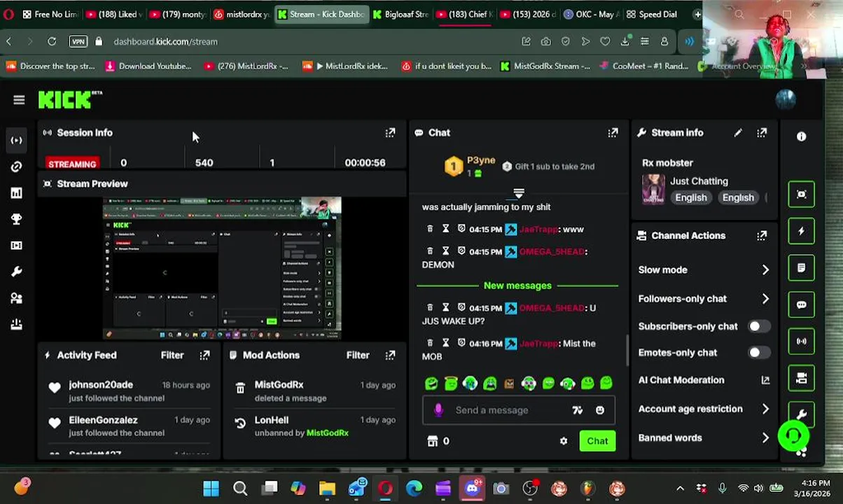Click the Kick logo
The width and height of the screenshot is (843, 504).
tap(69, 100)
